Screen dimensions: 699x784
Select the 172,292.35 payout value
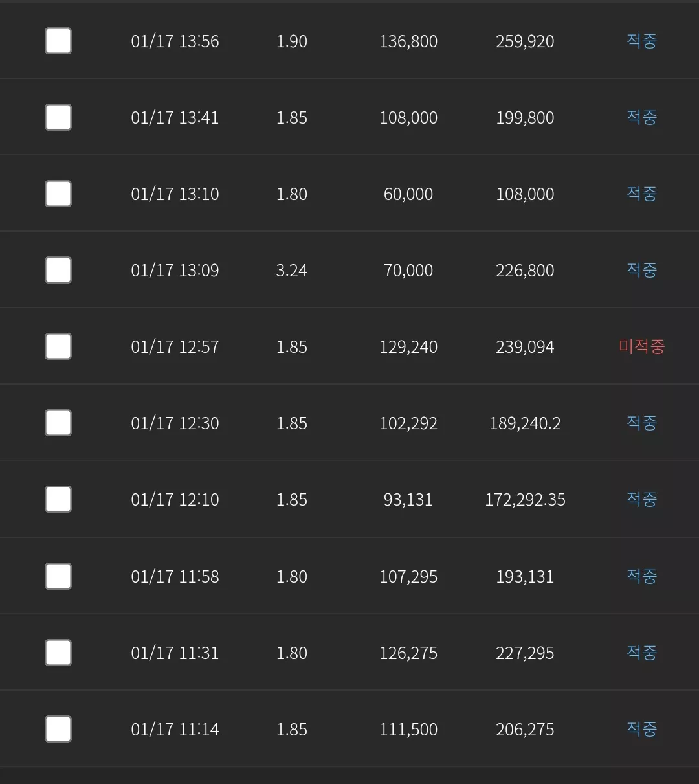[x=525, y=499]
